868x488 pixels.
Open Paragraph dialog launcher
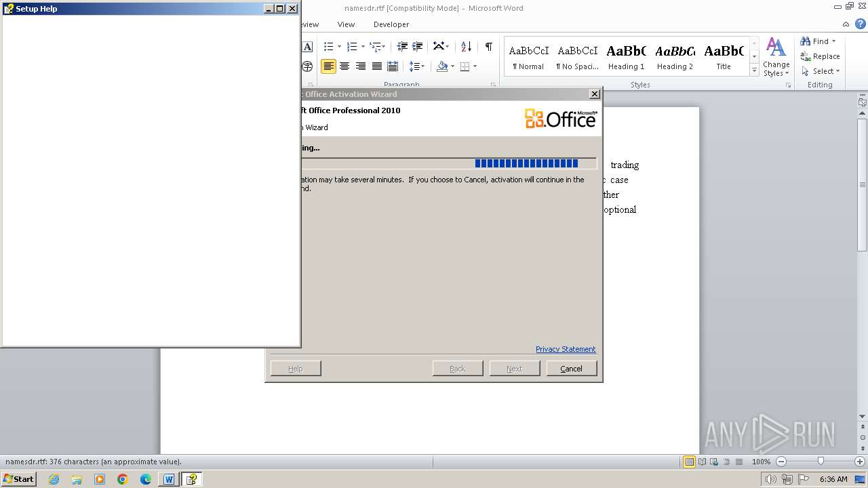click(493, 85)
